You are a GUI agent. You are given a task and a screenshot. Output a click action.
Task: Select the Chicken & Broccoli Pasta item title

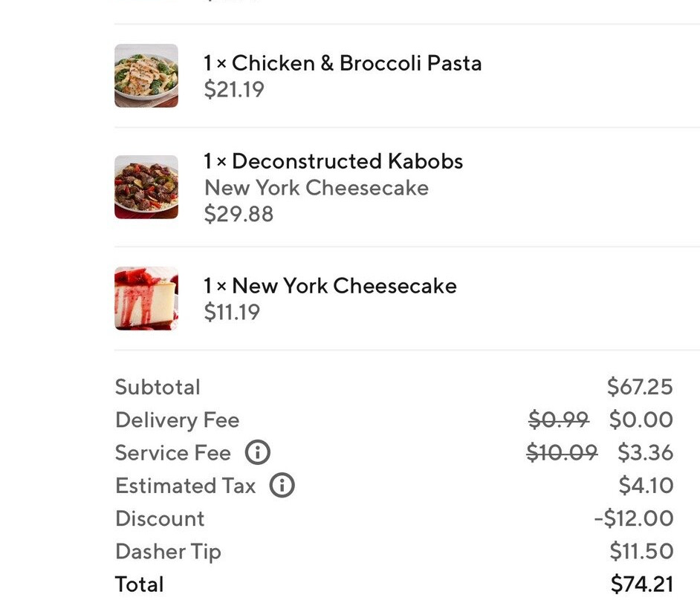[343, 63]
